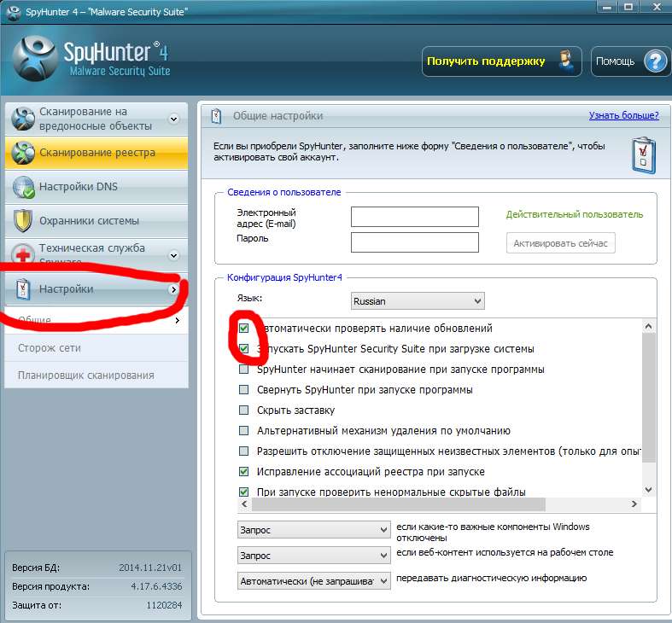672x623 pixels.
Task: Click options list scroll down arrow
Action: click(648, 490)
